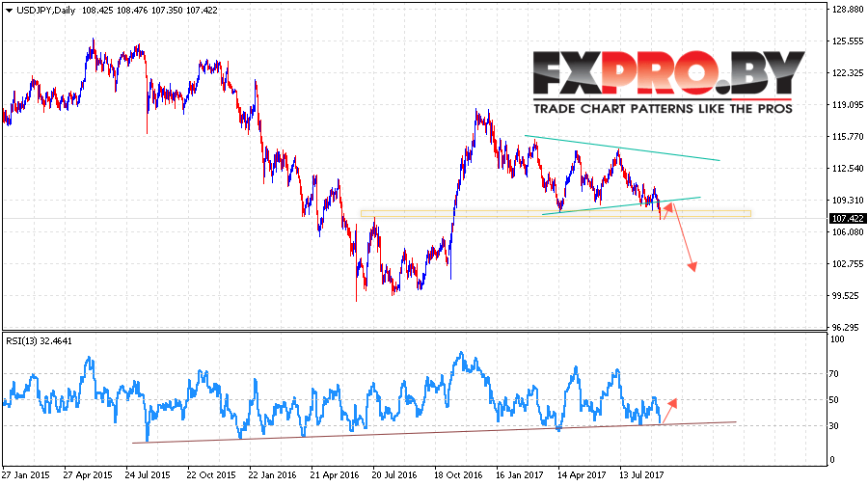Image resolution: width=868 pixels, height=486 pixels.
Task: Click the red upward arrow in RSI panel
Action: pyautogui.click(x=668, y=403)
